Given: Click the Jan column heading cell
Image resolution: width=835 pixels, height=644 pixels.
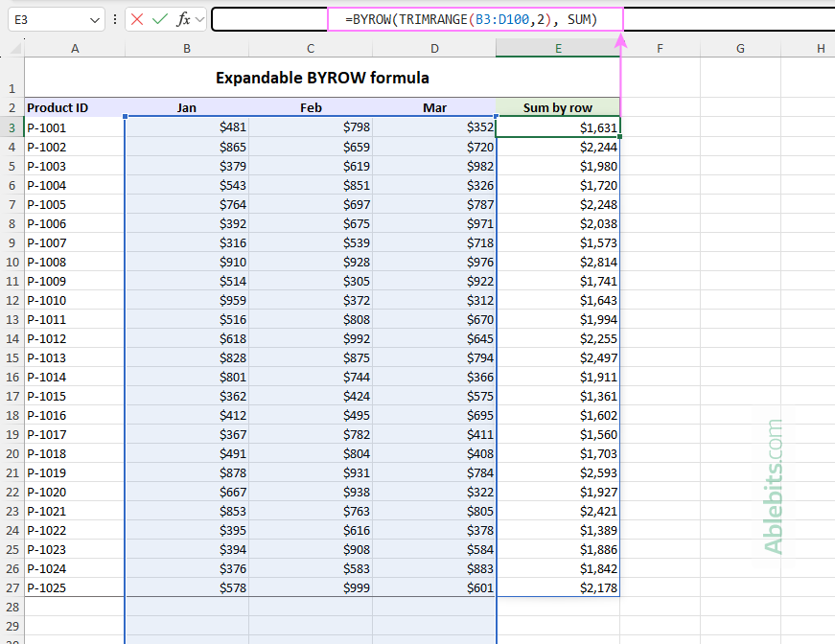Looking at the screenshot, I should pos(186,107).
